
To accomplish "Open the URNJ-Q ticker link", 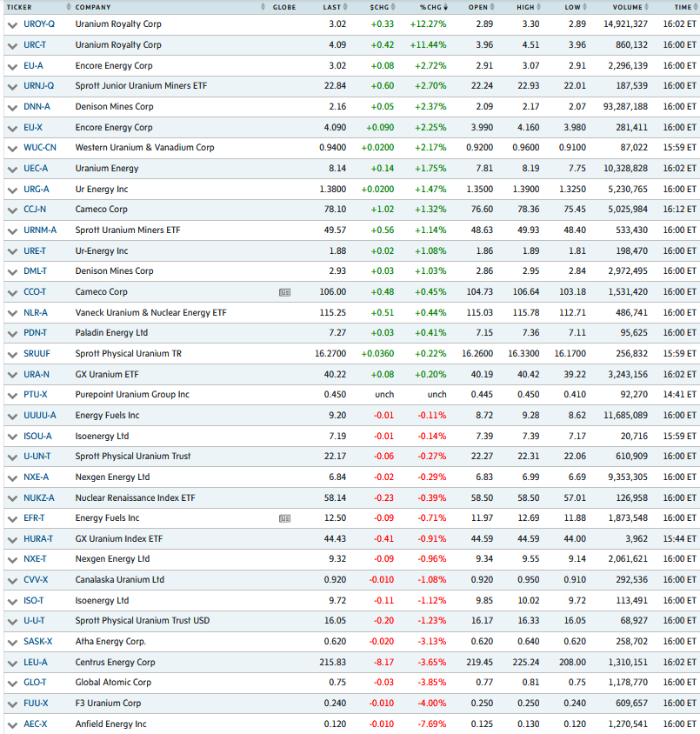I will [x=39, y=86].
